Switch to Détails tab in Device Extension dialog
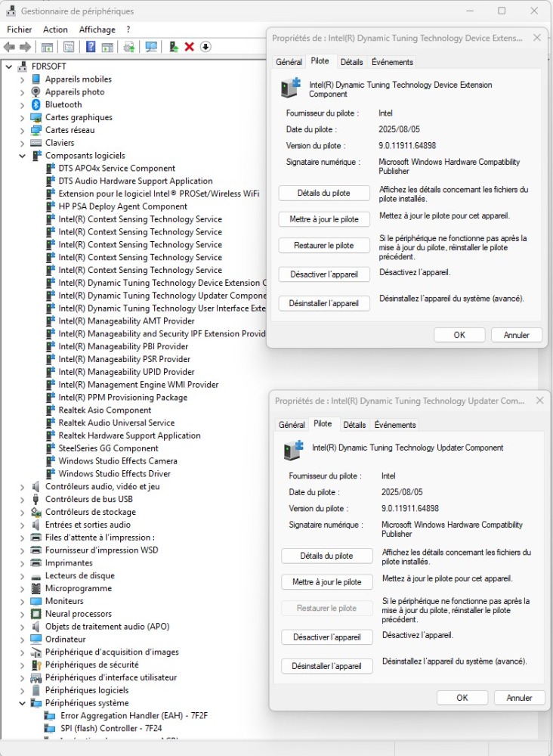Viewport: 553px width, 756px height. (x=351, y=62)
